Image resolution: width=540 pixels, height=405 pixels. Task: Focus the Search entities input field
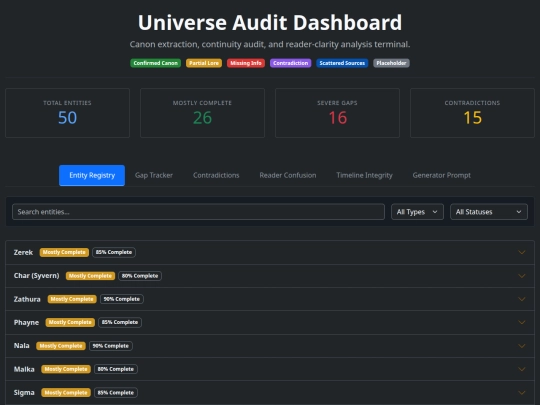tap(198, 212)
